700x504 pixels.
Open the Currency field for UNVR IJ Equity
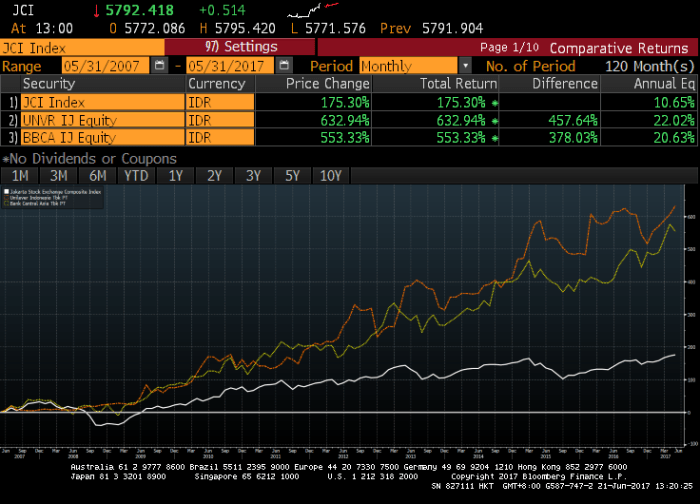(220, 120)
